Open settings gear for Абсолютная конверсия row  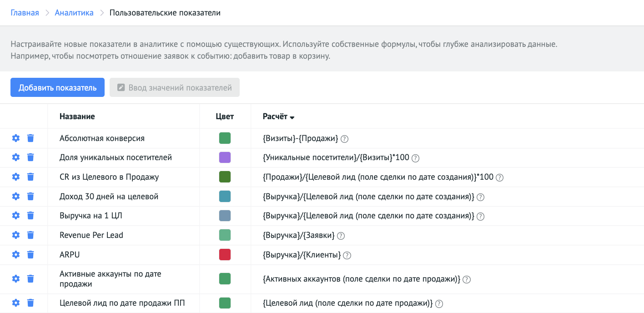[x=16, y=138]
